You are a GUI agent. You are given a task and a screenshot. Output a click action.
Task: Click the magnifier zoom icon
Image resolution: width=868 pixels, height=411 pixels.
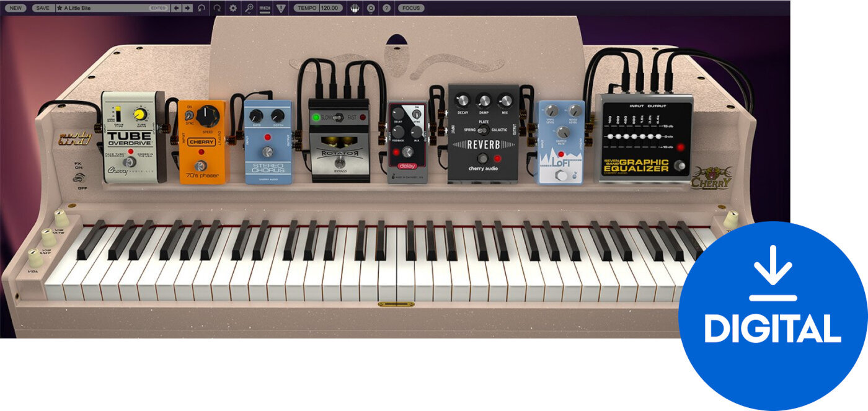point(250,8)
